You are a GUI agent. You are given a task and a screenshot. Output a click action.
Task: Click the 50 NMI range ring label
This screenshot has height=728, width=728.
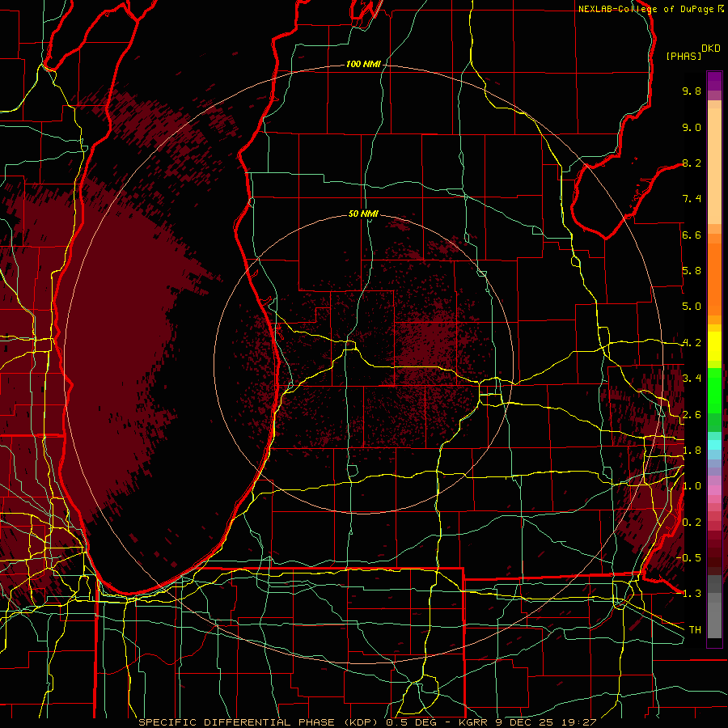(x=363, y=214)
